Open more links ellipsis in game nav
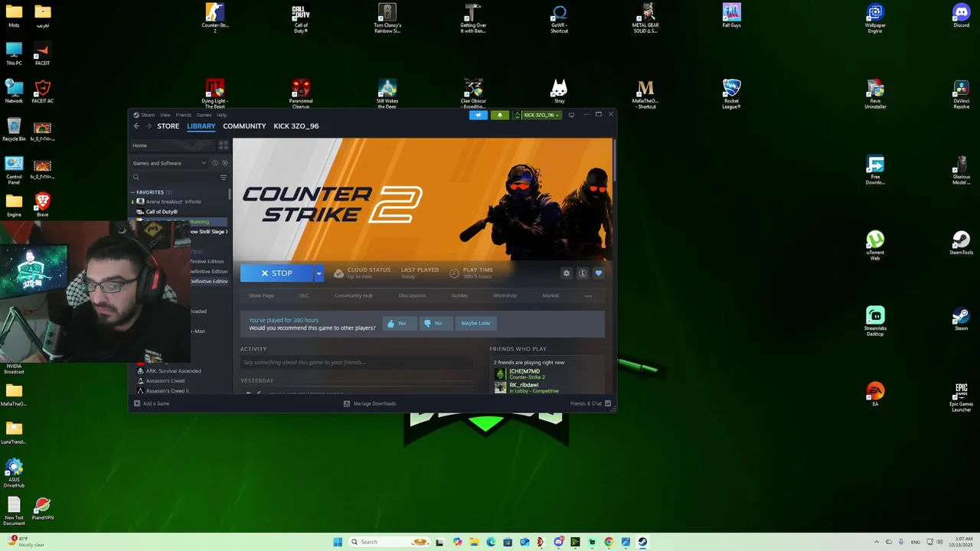 [588, 295]
